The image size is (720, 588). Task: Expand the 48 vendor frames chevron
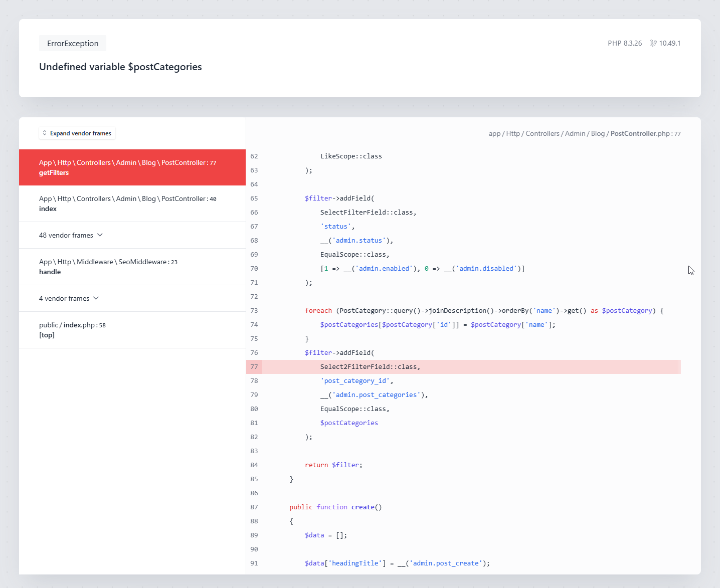[100, 235]
